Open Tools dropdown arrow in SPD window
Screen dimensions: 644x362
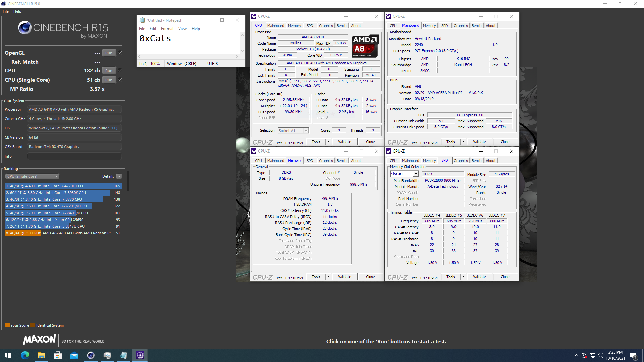click(x=463, y=277)
